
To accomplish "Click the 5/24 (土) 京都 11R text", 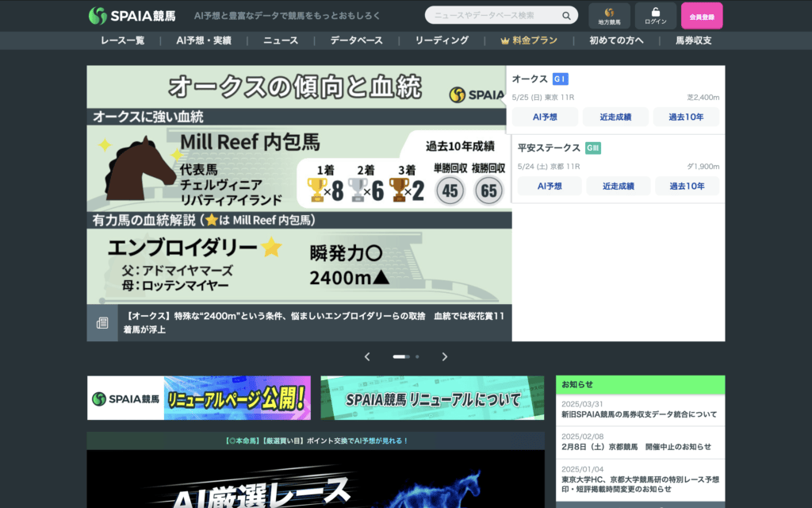I will click(549, 167).
